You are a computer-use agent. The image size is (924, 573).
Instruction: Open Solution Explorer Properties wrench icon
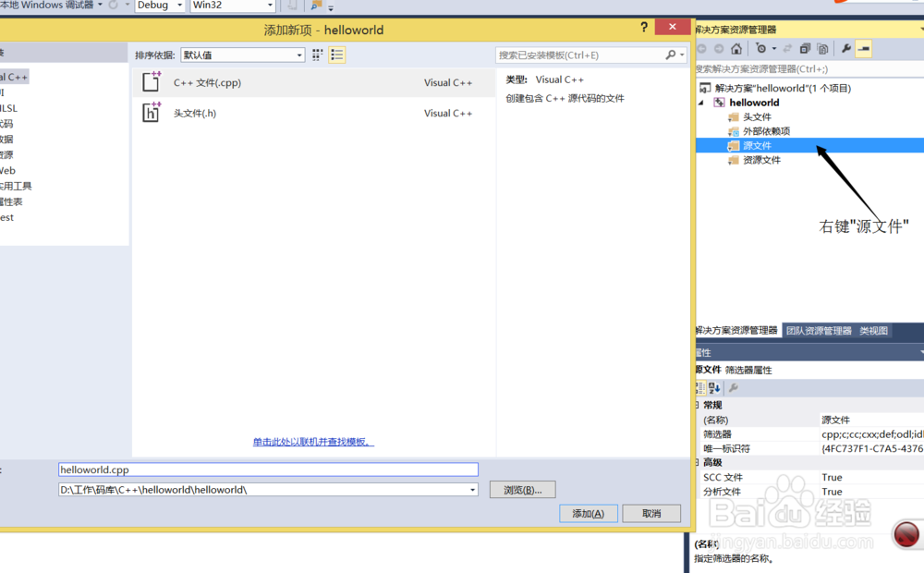845,49
